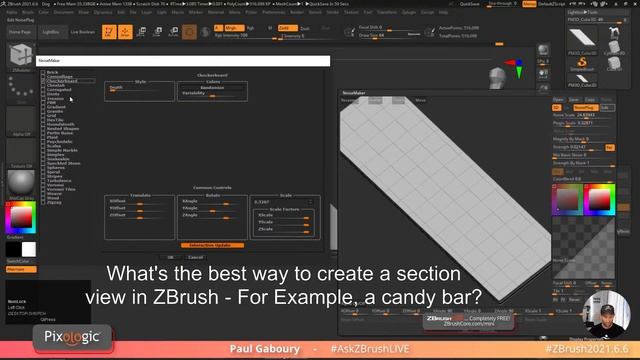Open the Document menu
The height and width of the screenshot is (360, 640).
point(64,12)
